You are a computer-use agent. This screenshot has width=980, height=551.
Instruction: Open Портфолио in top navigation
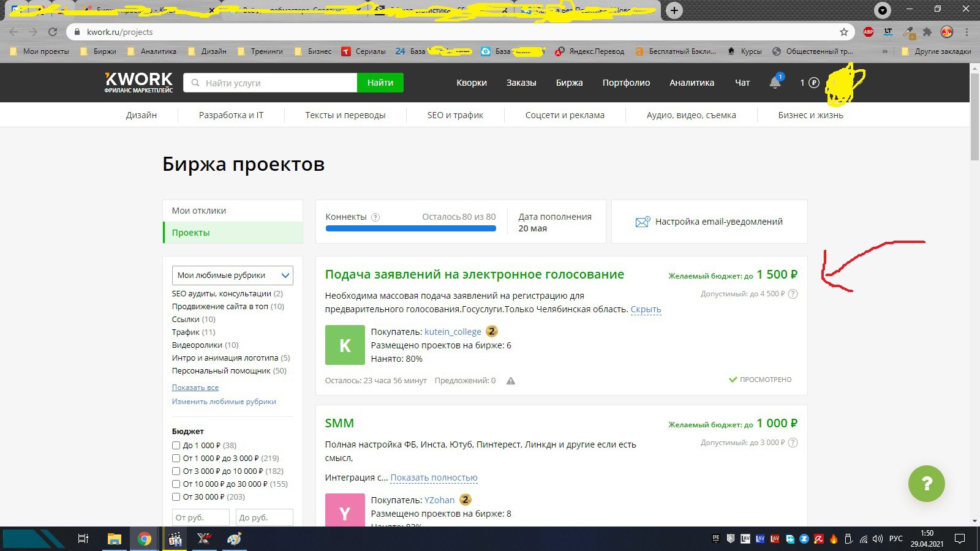coord(626,83)
